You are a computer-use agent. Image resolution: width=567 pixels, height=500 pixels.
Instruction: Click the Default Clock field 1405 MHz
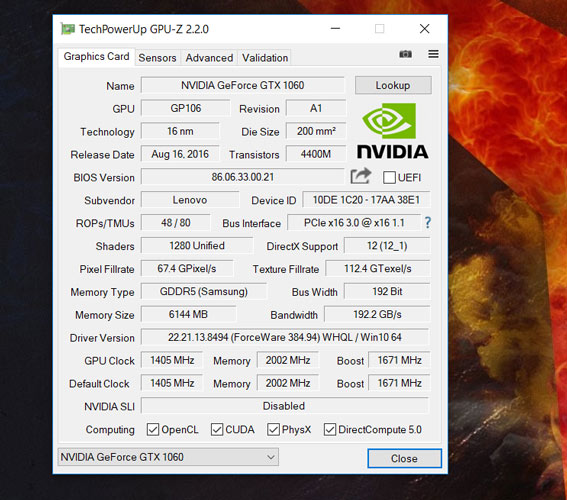(172, 383)
